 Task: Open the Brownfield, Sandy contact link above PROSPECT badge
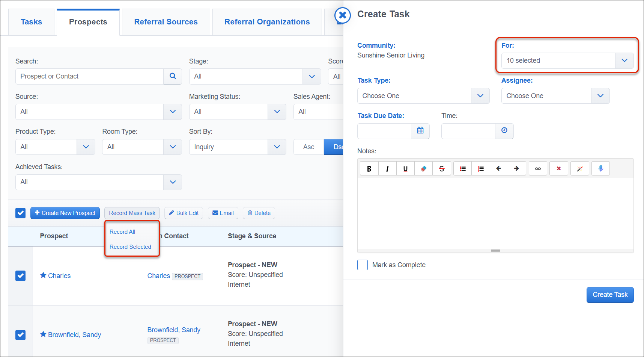174,330
